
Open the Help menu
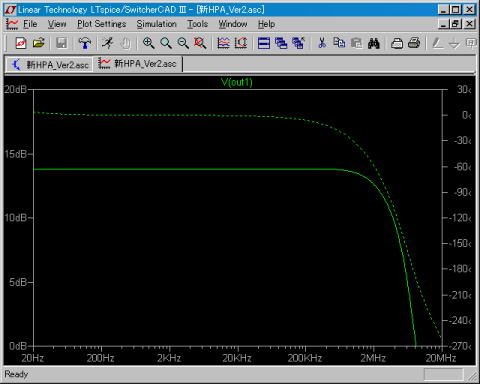coord(266,24)
